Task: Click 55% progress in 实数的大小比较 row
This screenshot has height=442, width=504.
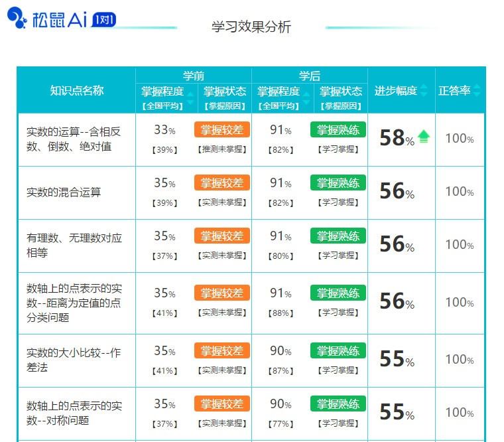Action: pos(397,358)
